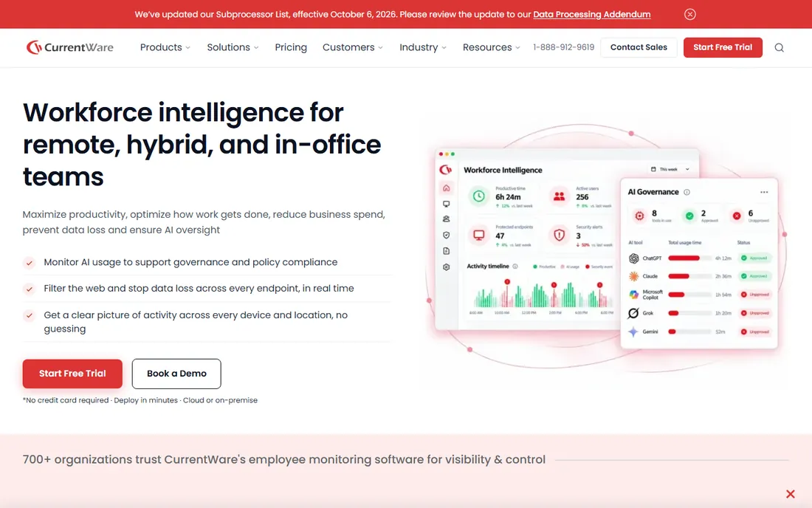
Task: Click the document icon in the dashboard sidebar
Action: (x=446, y=251)
